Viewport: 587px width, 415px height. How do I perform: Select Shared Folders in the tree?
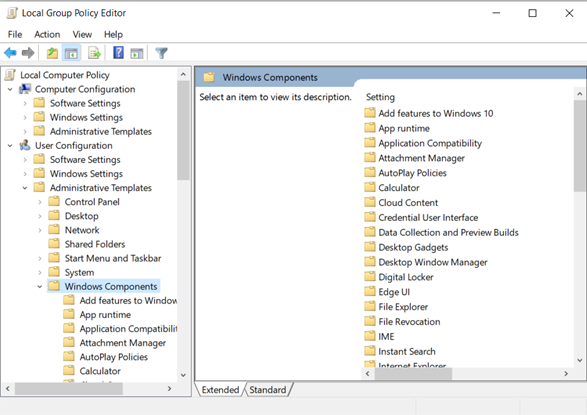(x=95, y=244)
